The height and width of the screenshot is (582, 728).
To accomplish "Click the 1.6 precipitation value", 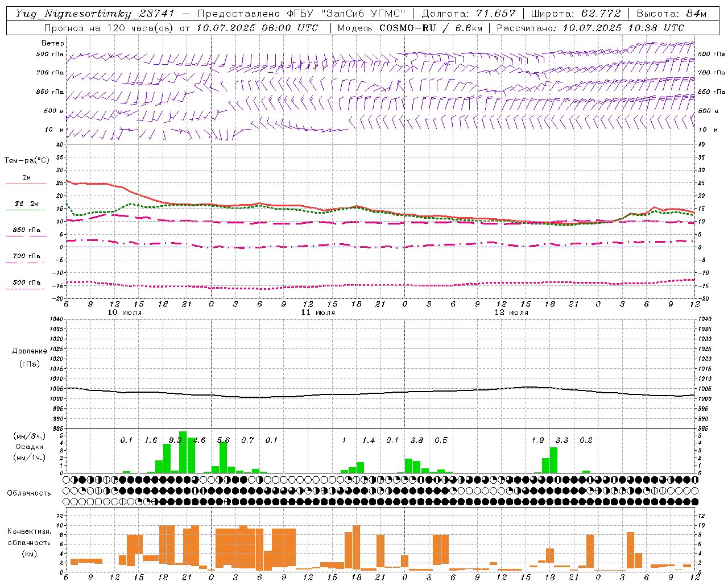I will pyautogui.click(x=151, y=440).
